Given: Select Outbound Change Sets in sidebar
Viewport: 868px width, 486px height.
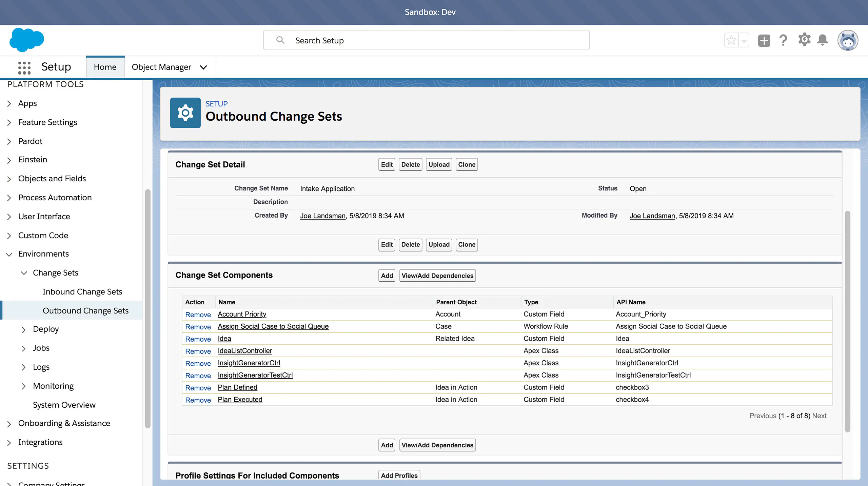Looking at the screenshot, I should tap(85, 311).
